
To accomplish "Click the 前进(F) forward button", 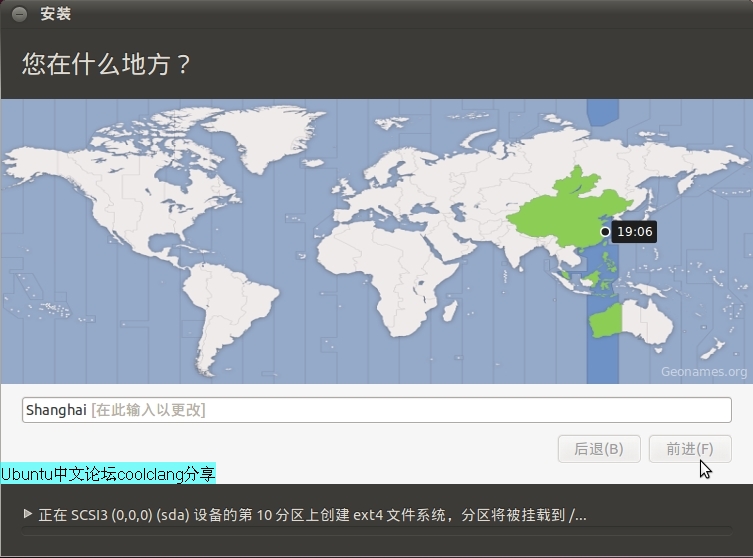I will 690,449.
